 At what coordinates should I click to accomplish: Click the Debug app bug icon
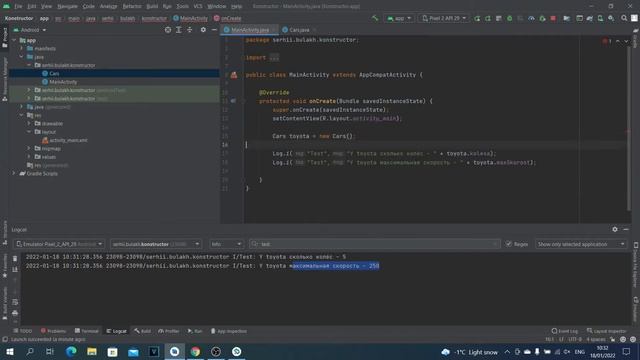coord(509,18)
